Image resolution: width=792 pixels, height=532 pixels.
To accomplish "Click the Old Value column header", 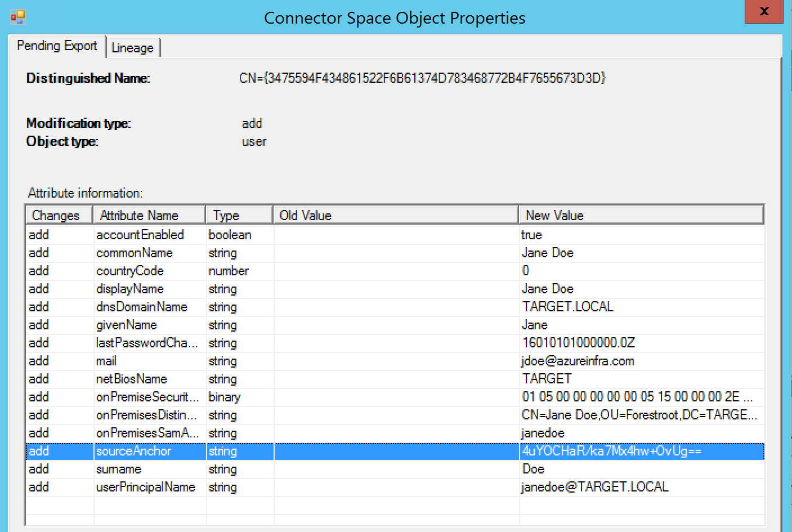I will 304,214.
